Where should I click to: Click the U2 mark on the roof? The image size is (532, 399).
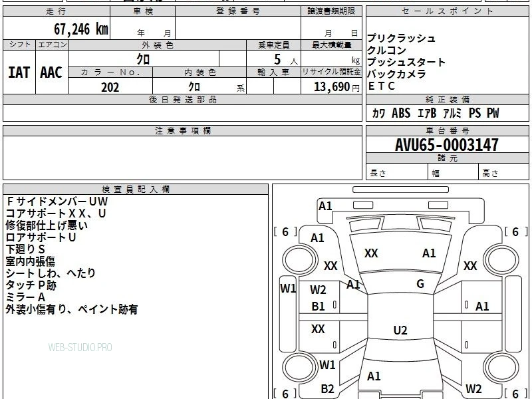point(400,330)
